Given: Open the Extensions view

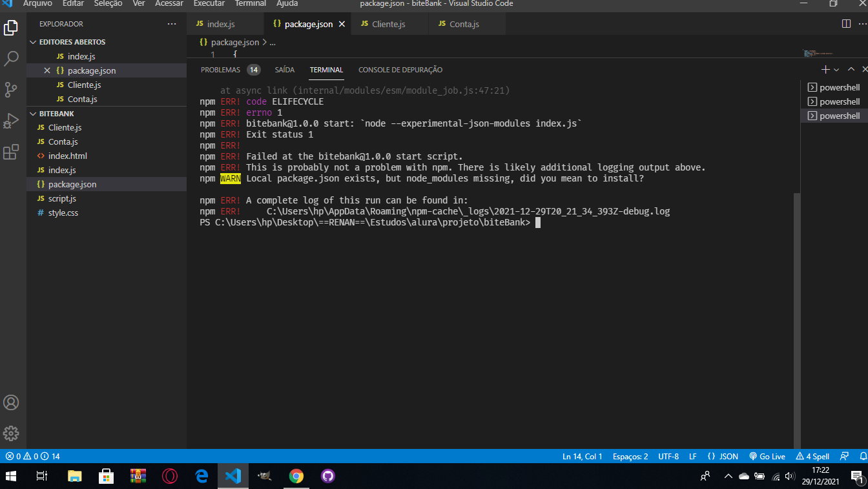Looking at the screenshot, I should [x=11, y=152].
